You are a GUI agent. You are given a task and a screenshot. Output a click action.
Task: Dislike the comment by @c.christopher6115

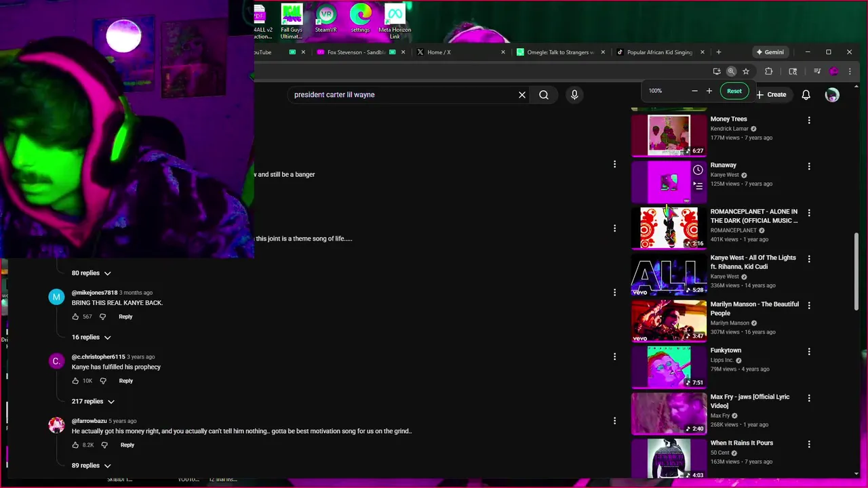click(103, 381)
